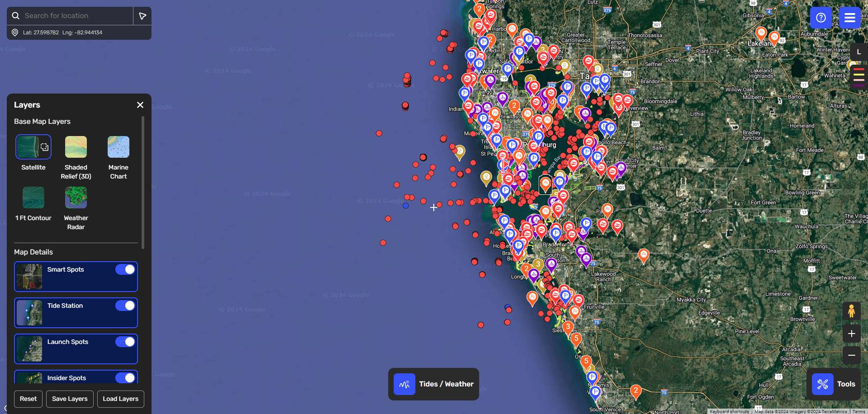This screenshot has width=868, height=414.
Task: Open the hamburger menu at top right
Action: (849, 18)
